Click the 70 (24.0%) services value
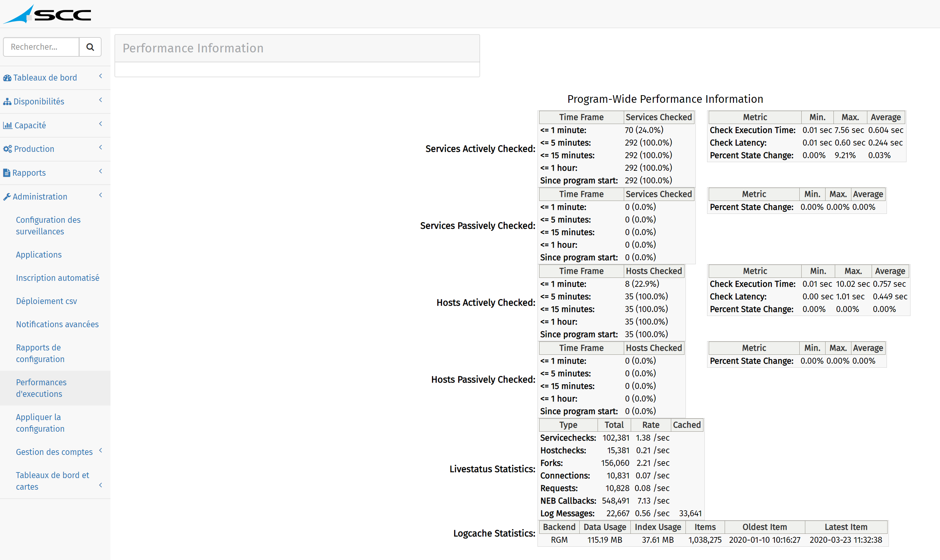 [644, 130]
